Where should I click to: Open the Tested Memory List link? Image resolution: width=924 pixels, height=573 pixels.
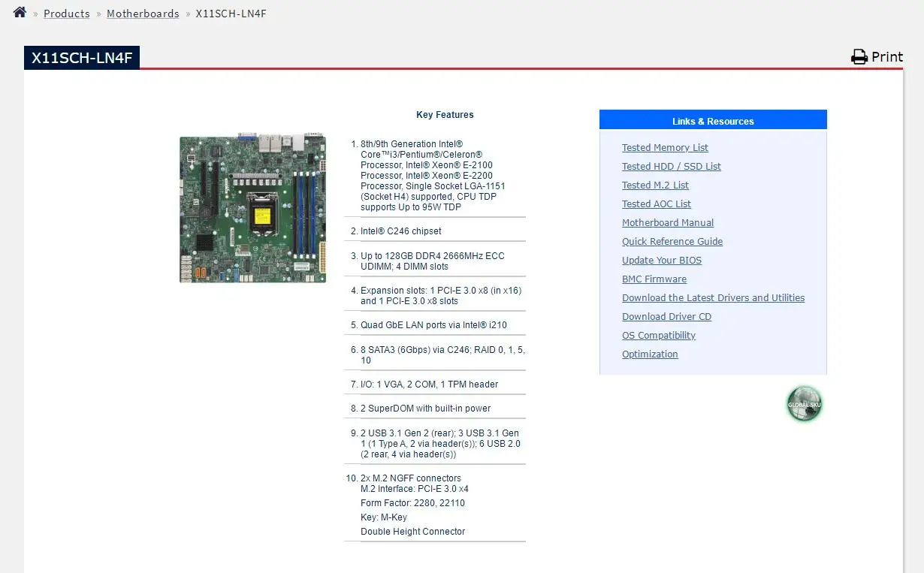pos(665,148)
